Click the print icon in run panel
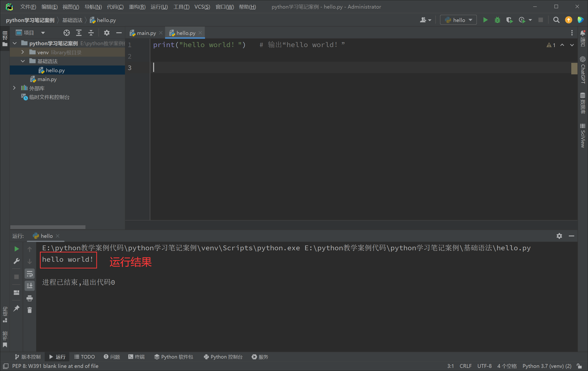This screenshot has width=588, height=371. pyautogui.click(x=30, y=298)
